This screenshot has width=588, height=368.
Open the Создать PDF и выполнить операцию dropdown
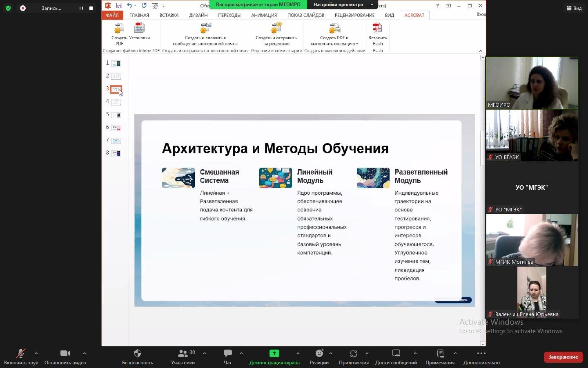point(357,44)
